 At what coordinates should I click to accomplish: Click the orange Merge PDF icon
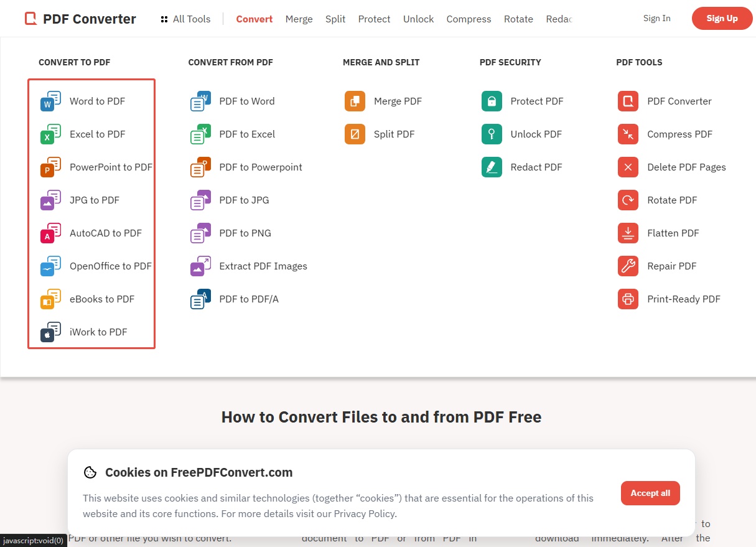coord(355,101)
